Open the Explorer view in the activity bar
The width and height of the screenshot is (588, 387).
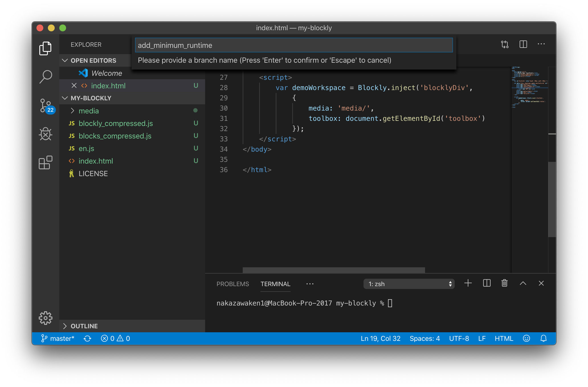(x=46, y=48)
